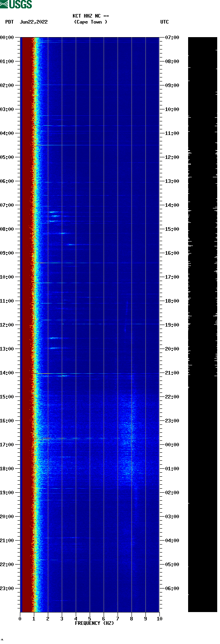Click the 09:00 UTC time label
Image resolution: width=220 pixels, height=644 pixels.
(172, 85)
